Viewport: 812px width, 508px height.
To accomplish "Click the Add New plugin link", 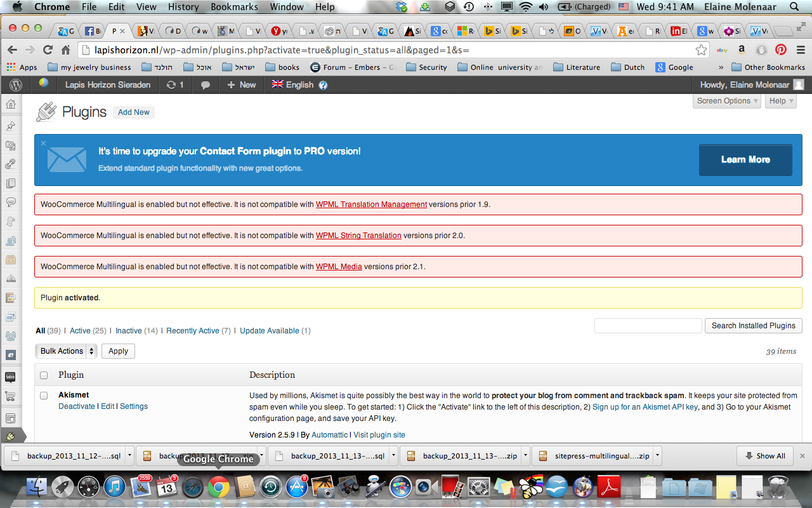I will [x=134, y=112].
